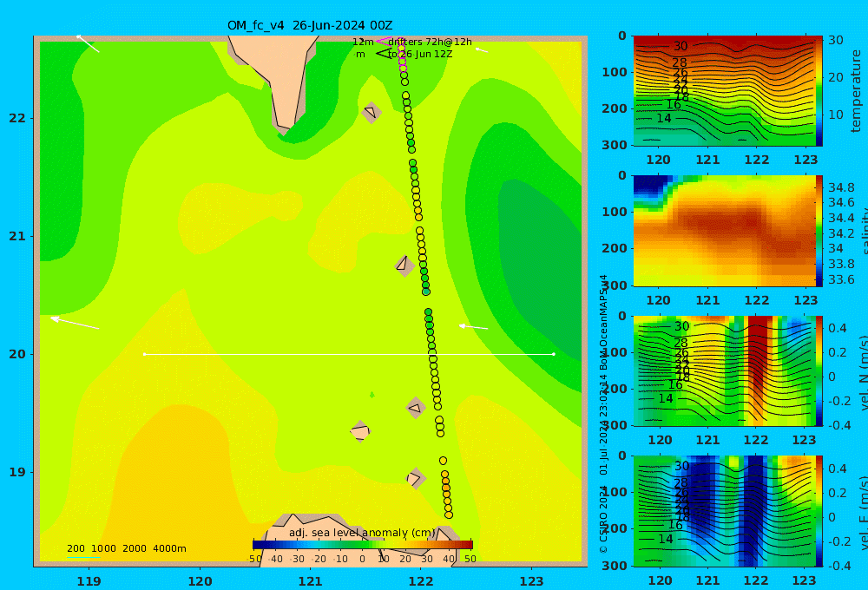Open the northward velocity section panel
868x590 pixels.
724,370
